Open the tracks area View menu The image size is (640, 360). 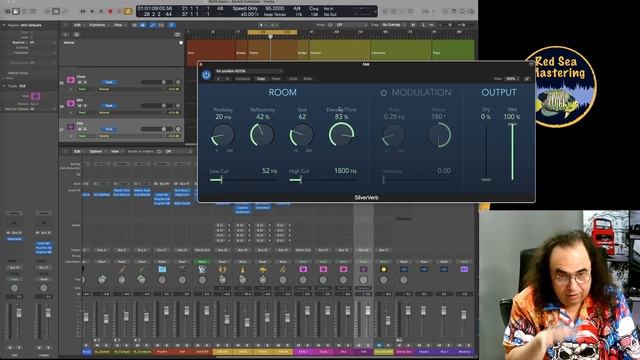[x=118, y=25]
